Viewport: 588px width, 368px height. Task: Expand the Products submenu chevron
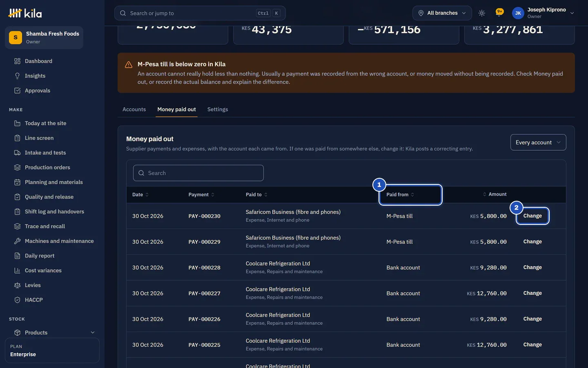93,332
